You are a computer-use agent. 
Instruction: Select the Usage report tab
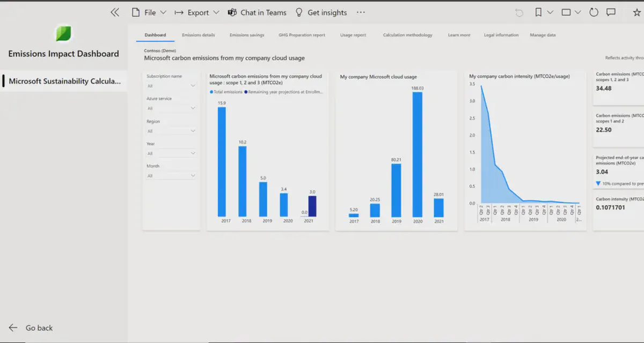click(x=353, y=34)
